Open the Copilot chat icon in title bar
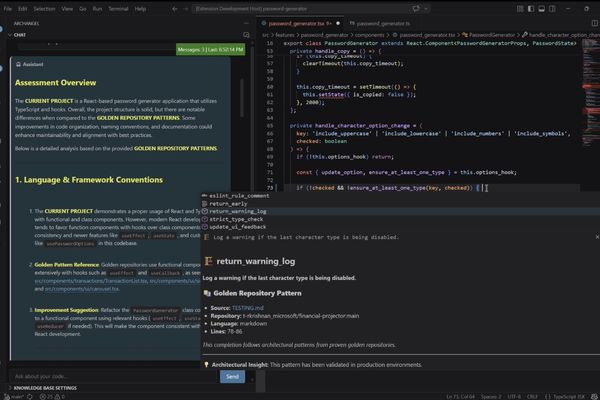Screen dimensions: 600x400 coord(416,8)
